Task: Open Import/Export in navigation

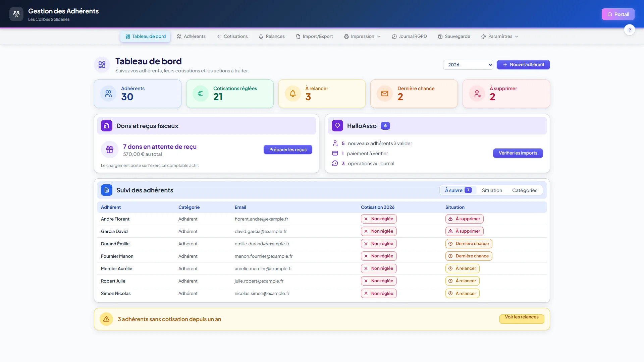Action: click(314, 36)
